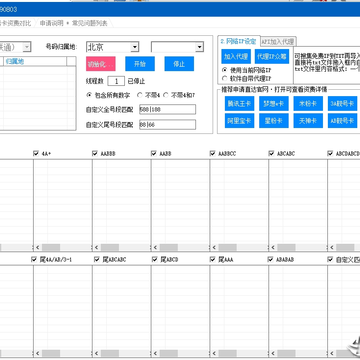Toggle the ABCABC checkbox in top row
Image resolution: width=360 pixels, height=360 pixels.
pyautogui.click(x=271, y=153)
